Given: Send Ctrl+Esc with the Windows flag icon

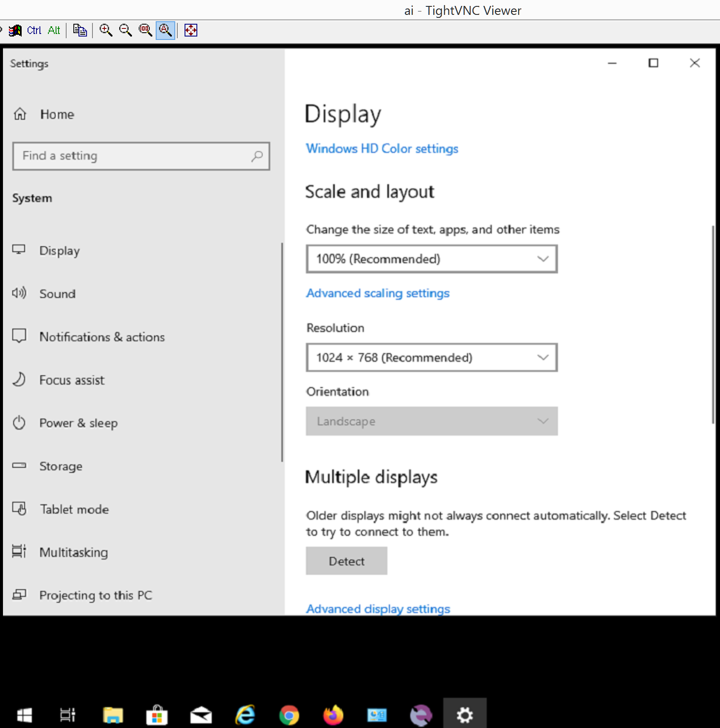Looking at the screenshot, I should [x=15, y=30].
